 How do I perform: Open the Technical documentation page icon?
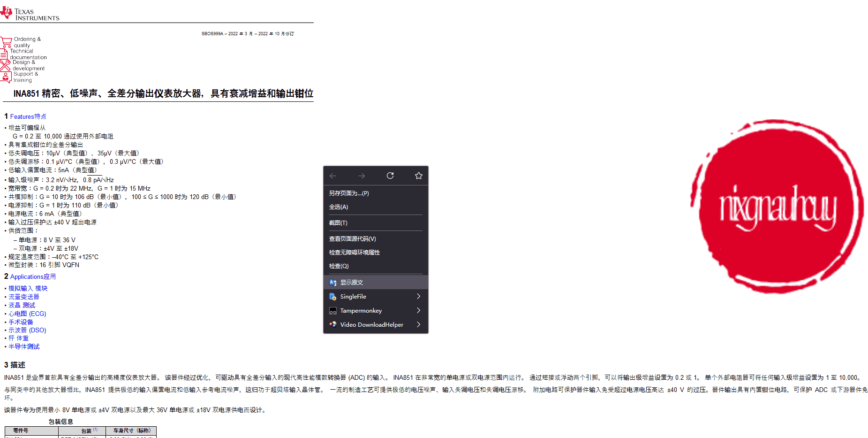(4, 54)
